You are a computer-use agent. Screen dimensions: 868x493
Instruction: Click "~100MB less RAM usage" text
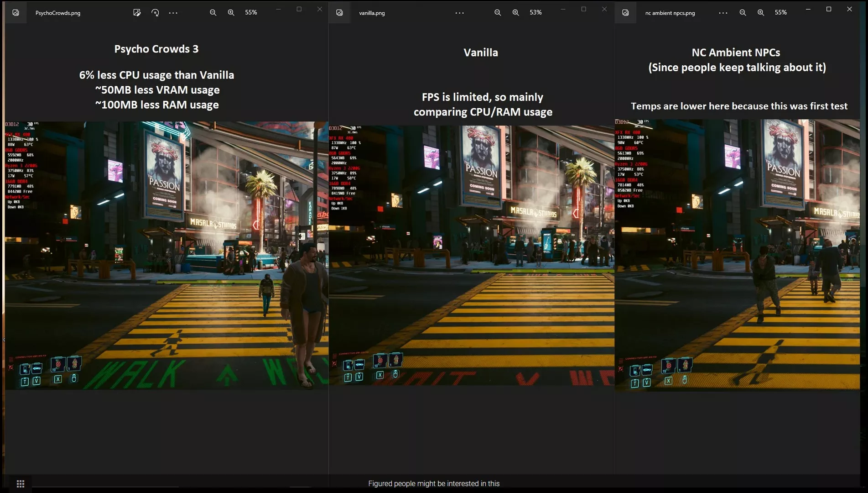pos(157,105)
